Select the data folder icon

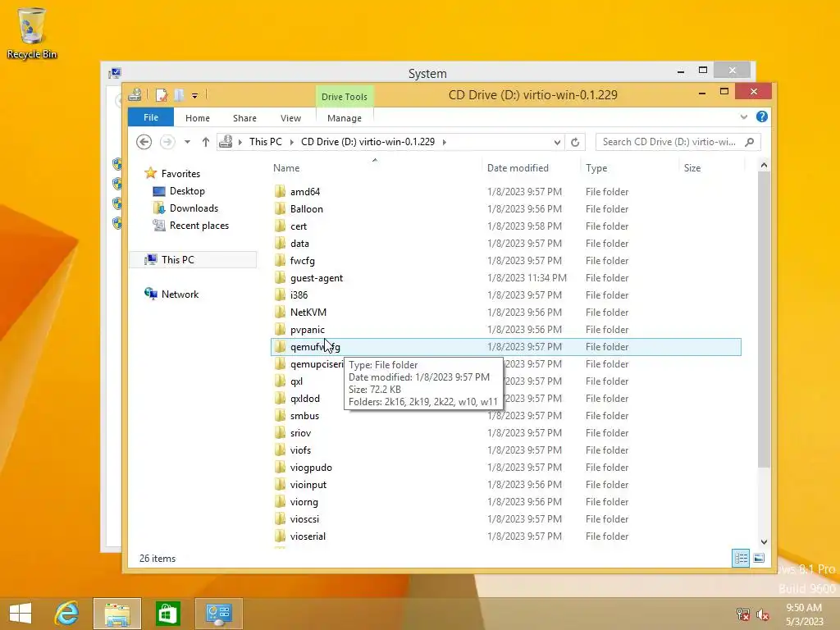pyautogui.click(x=280, y=243)
